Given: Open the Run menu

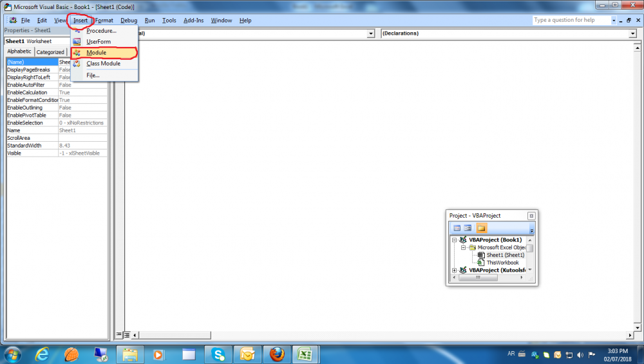Looking at the screenshot, I should (x=149, y=20).
